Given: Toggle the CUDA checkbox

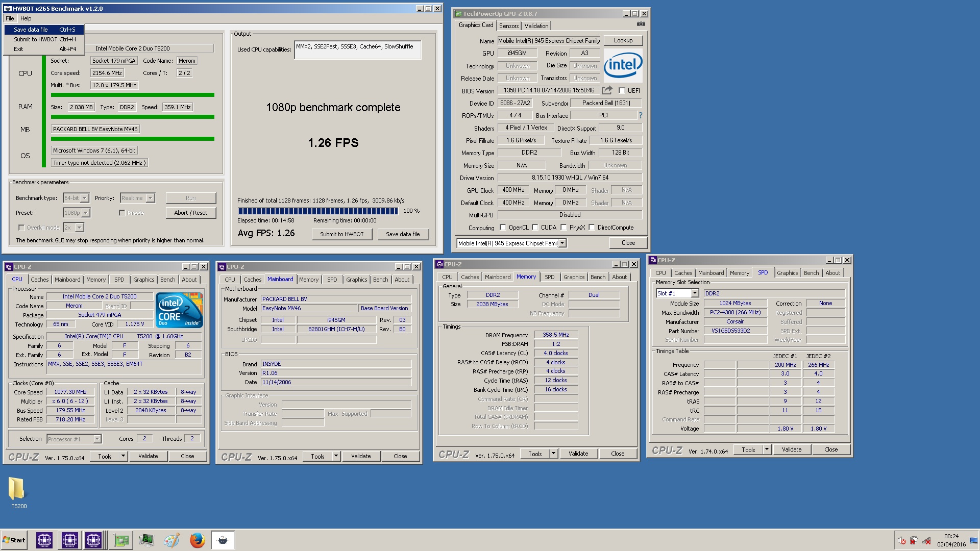Looking at the screenshot, I should [x=535, y=228].
